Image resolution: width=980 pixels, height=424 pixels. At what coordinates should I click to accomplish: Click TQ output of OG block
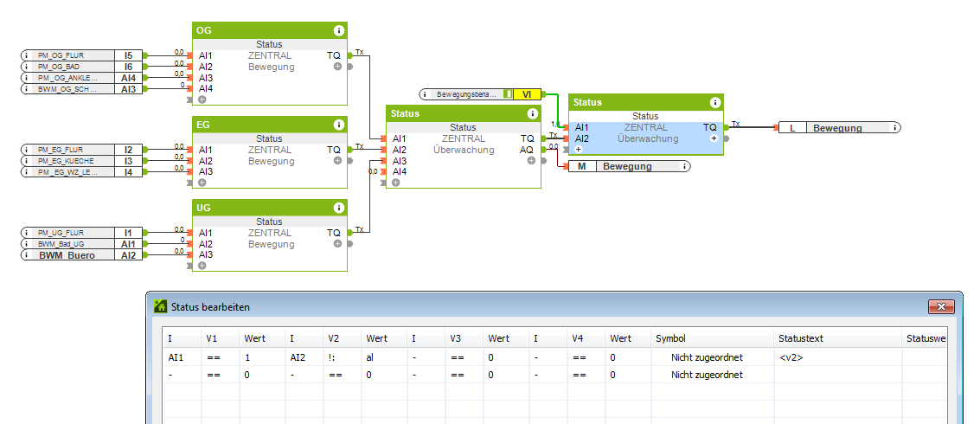[x=334, y=55]
